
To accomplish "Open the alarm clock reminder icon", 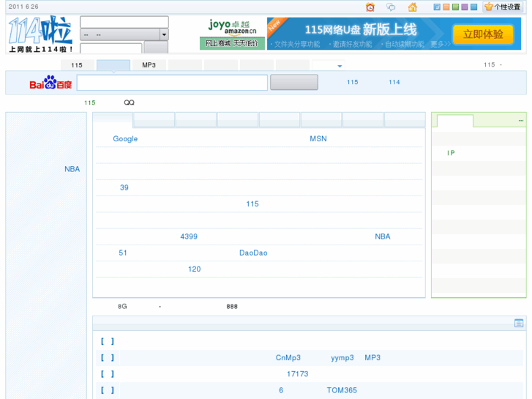I will [x=370, y=7].
